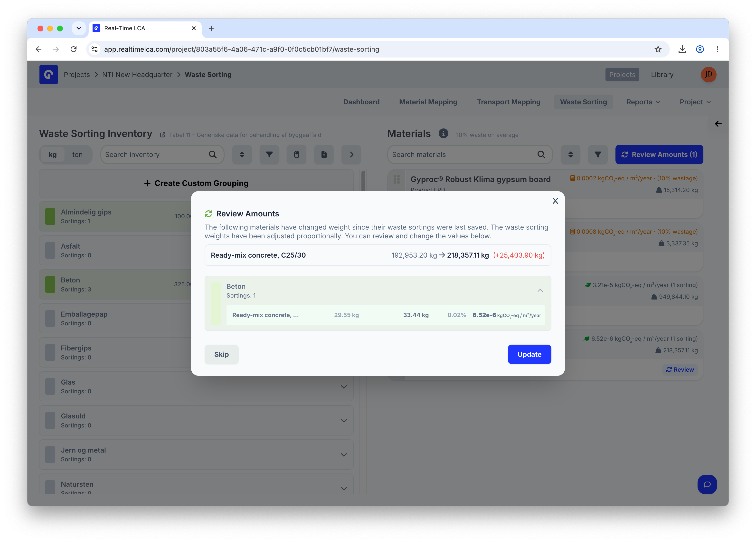The width and height of the screenshot is (756, 542).
Task: Expand the Reports dropdown
Action: click(x=643, y=102)
